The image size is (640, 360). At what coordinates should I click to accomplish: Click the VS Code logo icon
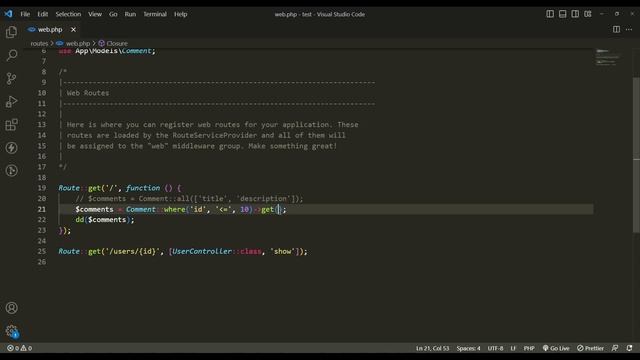[x=8, y=14]
